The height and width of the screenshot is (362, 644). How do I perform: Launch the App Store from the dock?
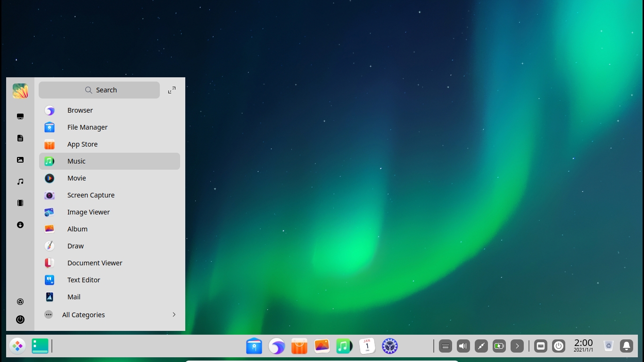(x=299, y=346)
